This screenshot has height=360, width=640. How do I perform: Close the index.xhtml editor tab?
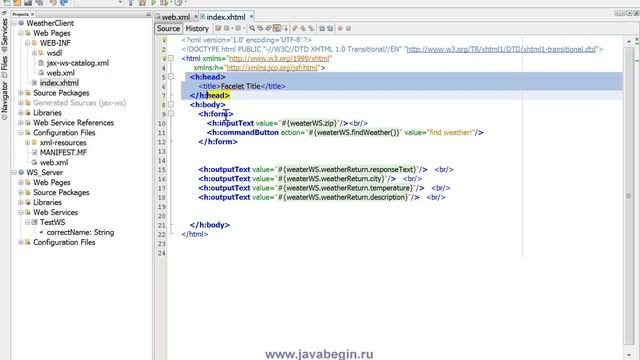click(251, 17)
